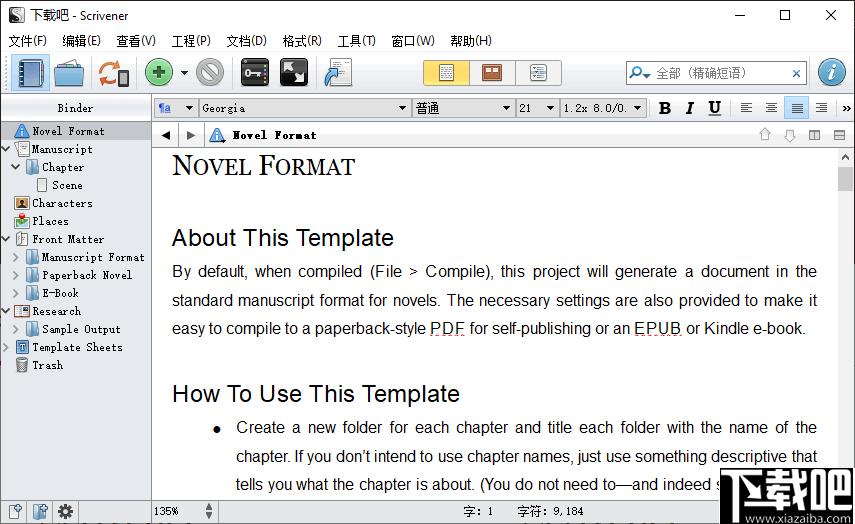
Task: Select Trash in Binder
Action: click(47, 365)
